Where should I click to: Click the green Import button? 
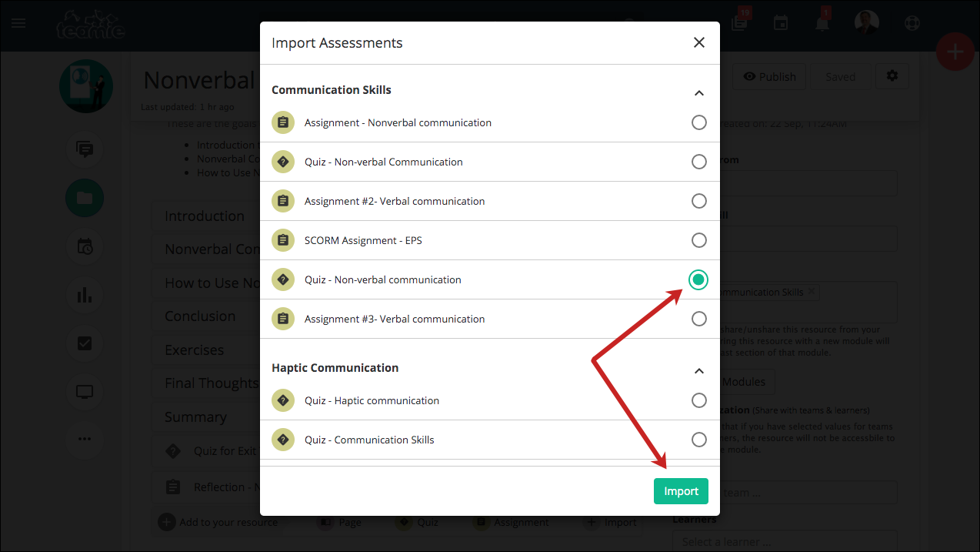(681, 491)
